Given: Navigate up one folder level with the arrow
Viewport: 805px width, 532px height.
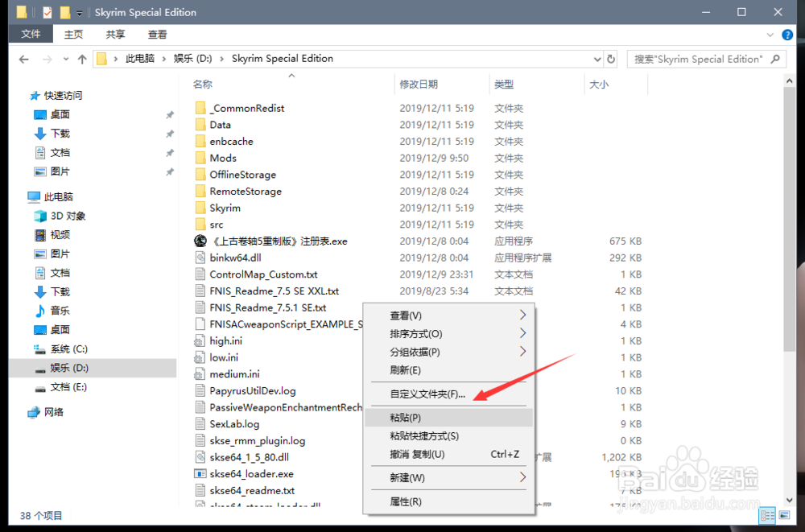Looking at the screenshot, I should (83, 59).
